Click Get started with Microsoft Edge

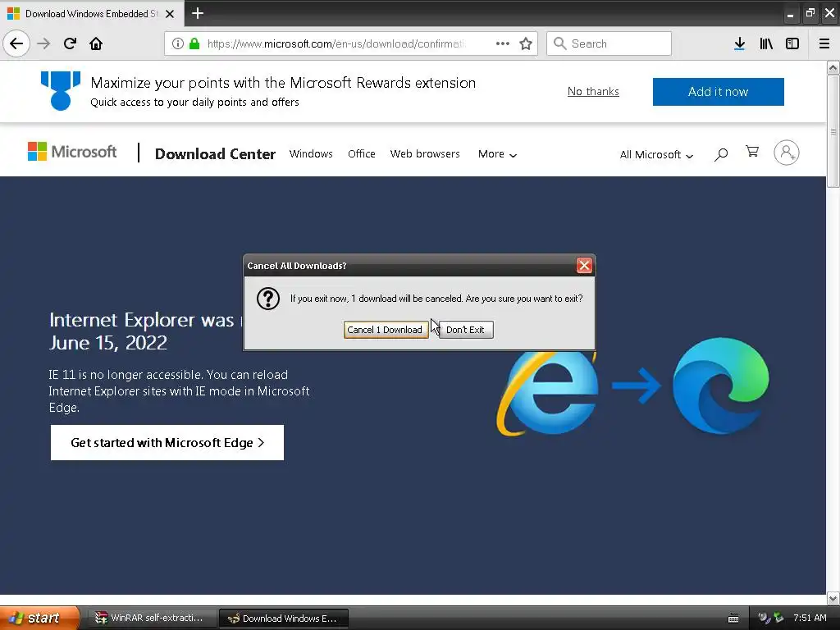click(x=167, y=442)
